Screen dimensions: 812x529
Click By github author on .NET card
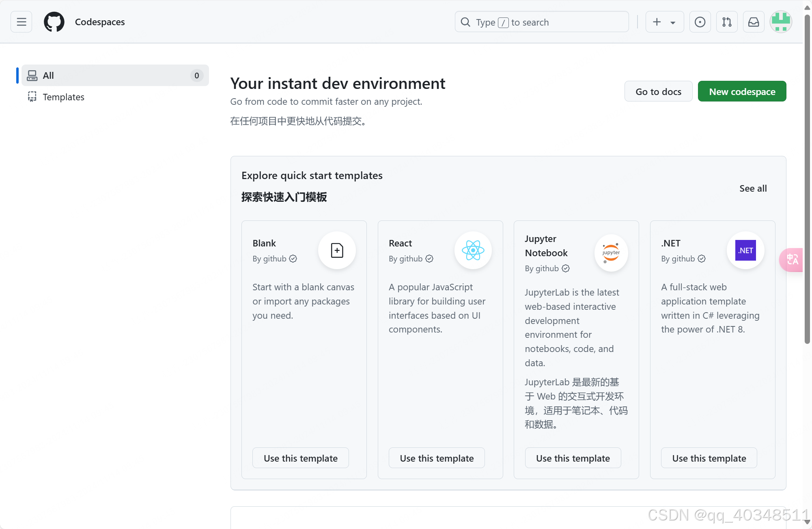coord(678,259)
